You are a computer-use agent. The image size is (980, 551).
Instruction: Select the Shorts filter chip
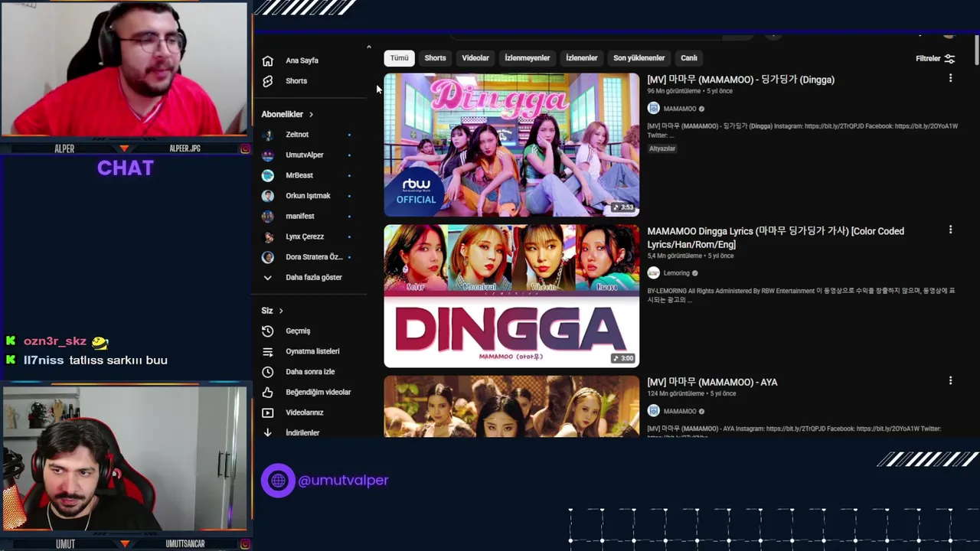[435, 58]
